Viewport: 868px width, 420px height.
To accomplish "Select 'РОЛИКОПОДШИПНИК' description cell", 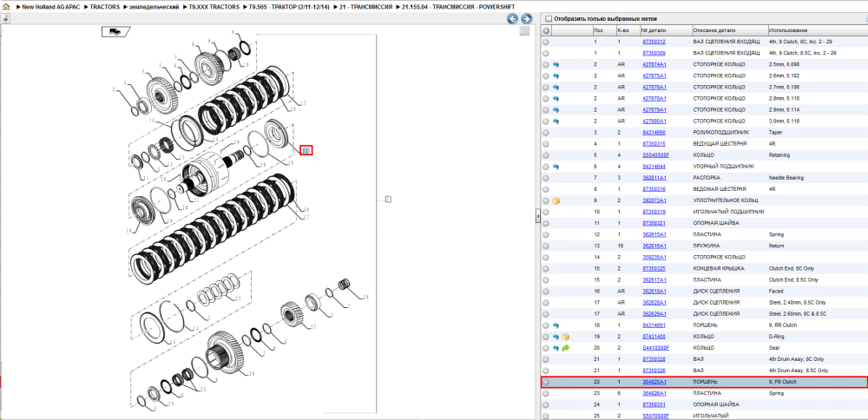I will pyautogui.click(x=720, y=133).
